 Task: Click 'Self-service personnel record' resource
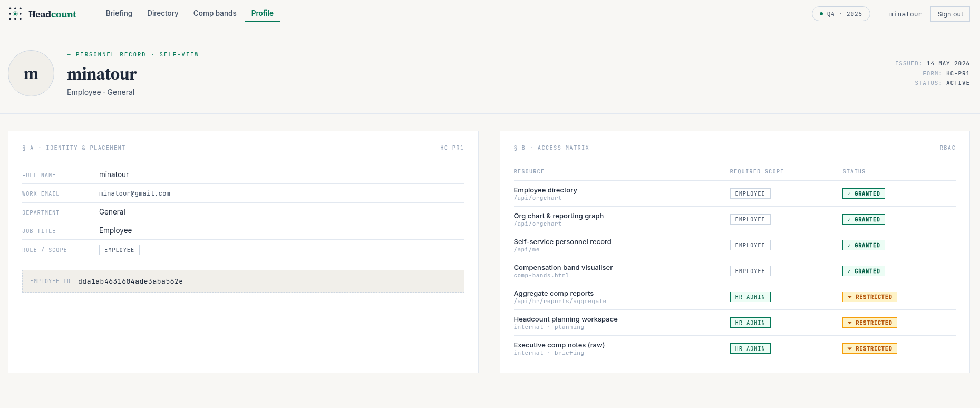click(x=562, y=242)
